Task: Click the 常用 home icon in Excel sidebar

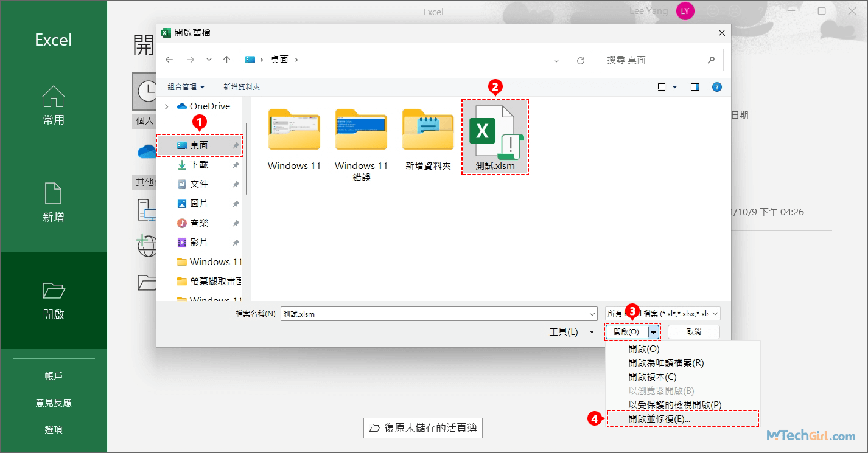Action: (54, 105)
